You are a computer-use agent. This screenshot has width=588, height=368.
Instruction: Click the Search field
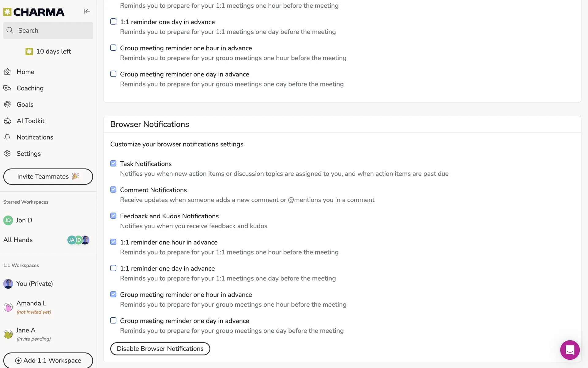tap(48, 31)
